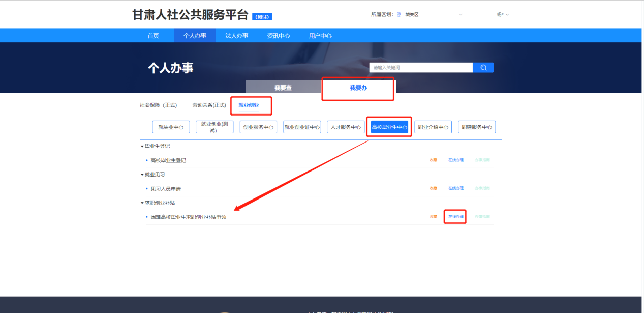
Task: Click 在线办理 for 困难高校毕业生求职创业补贴申领
Action: [455, 217]
